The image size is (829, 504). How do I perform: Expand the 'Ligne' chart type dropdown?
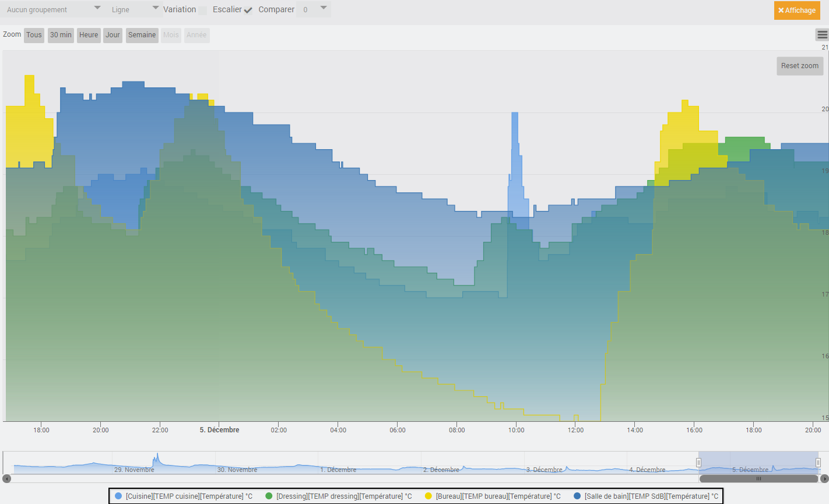coord(135,10)
